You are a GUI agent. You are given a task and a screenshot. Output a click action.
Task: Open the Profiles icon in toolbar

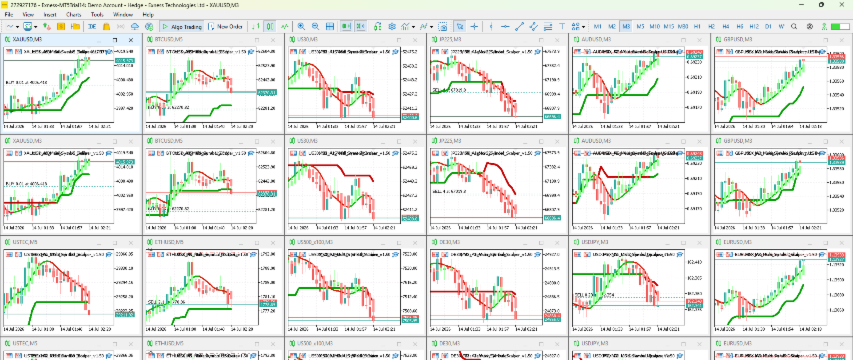coord(28,26)
